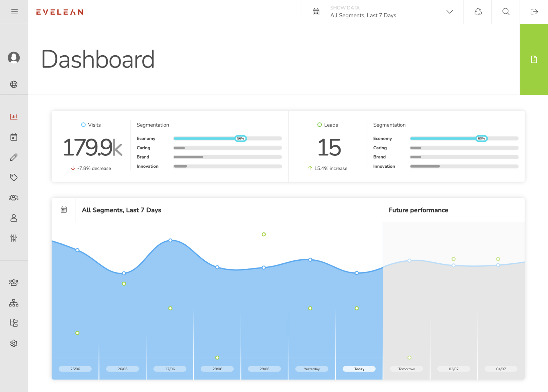Image resolution: width=548 pixels, height=392 pixels.
Task: Select the 28/06 date pill
Action: 217,369
